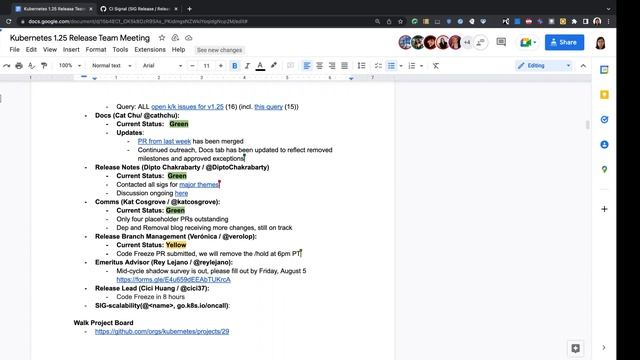Screen dimensions: 640x360
Task: Insert a checklist
Action: tap(378, 66)
